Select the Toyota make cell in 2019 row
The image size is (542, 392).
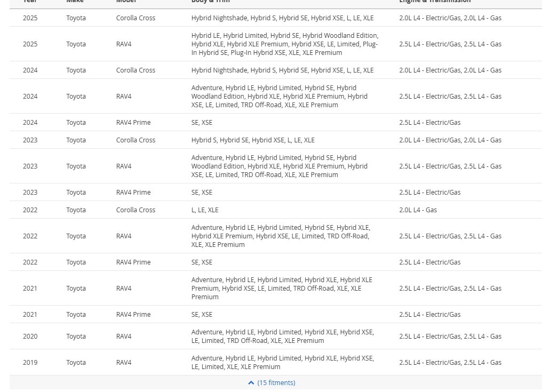(x=76, y=362)
